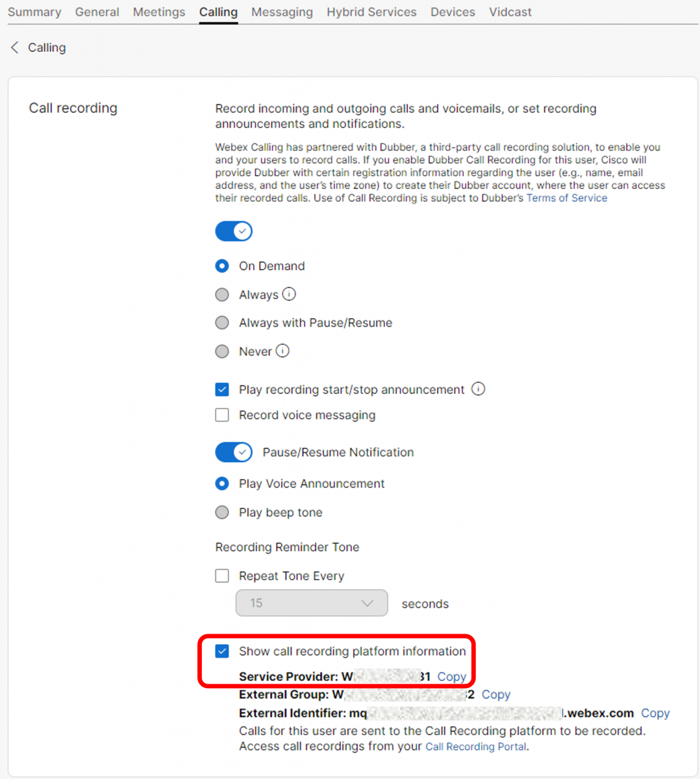Uncheck Show call recording platform information

[x=222, y=652]
